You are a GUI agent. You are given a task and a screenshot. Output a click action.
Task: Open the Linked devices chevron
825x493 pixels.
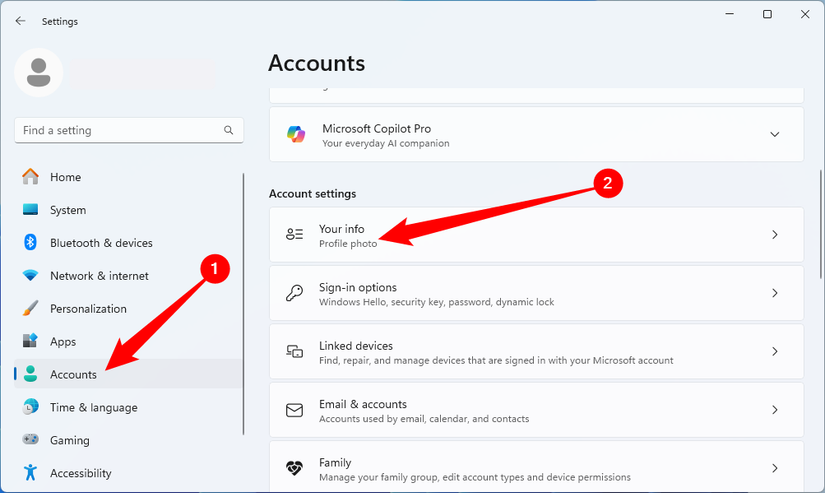[774, 351]
